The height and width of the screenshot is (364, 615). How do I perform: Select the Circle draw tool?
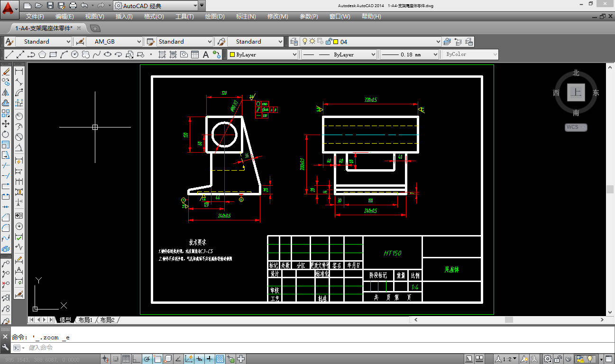click(74, 55)
